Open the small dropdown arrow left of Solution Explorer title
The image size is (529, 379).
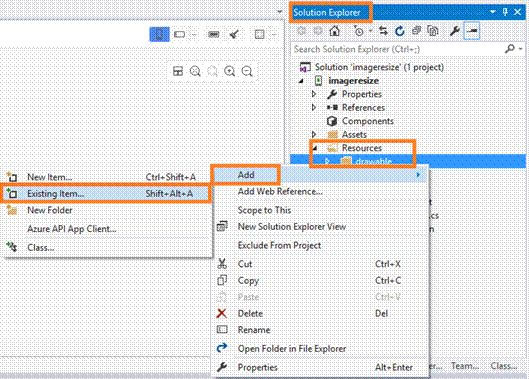click(279, 12)
